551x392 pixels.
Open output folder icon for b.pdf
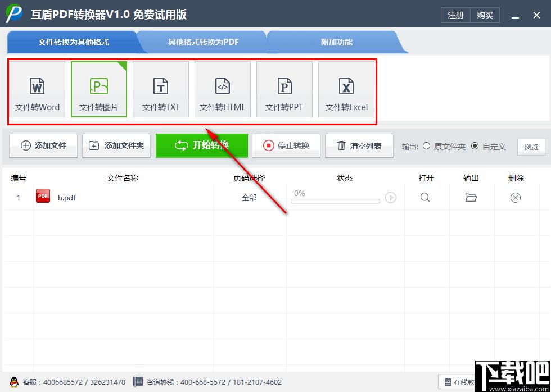tap(471, 197)
